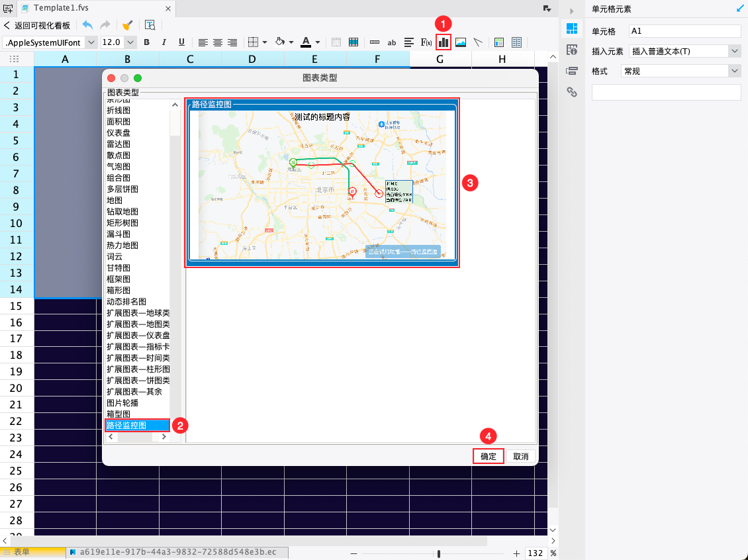The height and width of the screenshot is (560, 748).
Task: Open cell attributes panel icon in sidebar
Action: click(x=572, y=50)
